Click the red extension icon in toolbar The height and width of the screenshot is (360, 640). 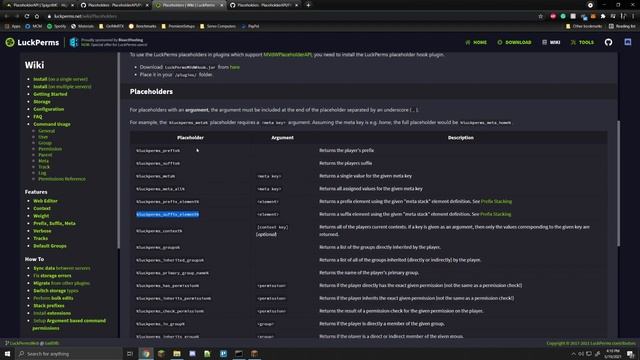[x=553, y=16]
